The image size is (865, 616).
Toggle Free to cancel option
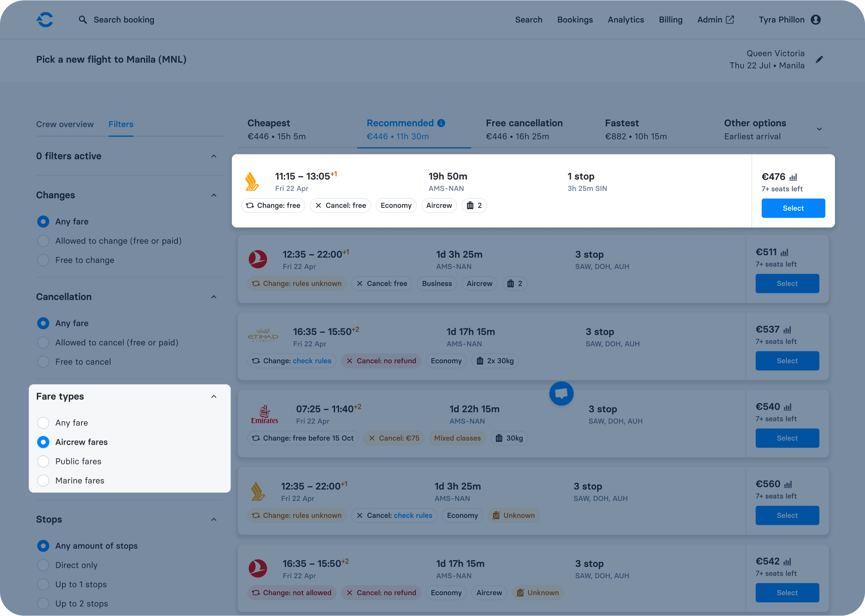[43, 361]
